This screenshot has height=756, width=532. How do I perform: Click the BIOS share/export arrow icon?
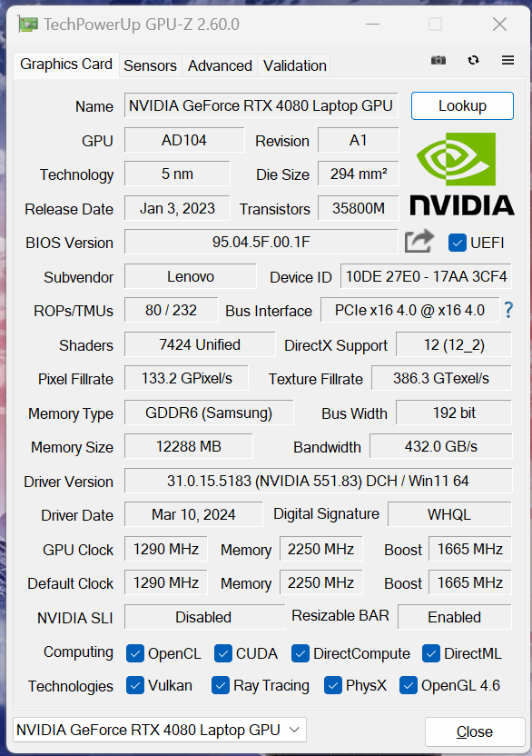419,241
